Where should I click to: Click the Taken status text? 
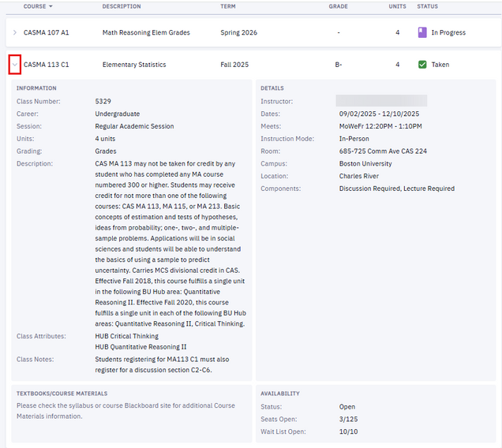click(440, 65)
